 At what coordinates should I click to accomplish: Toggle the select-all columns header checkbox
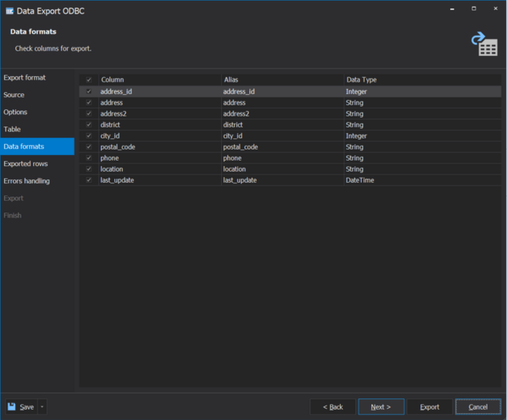tap(89, 80)
